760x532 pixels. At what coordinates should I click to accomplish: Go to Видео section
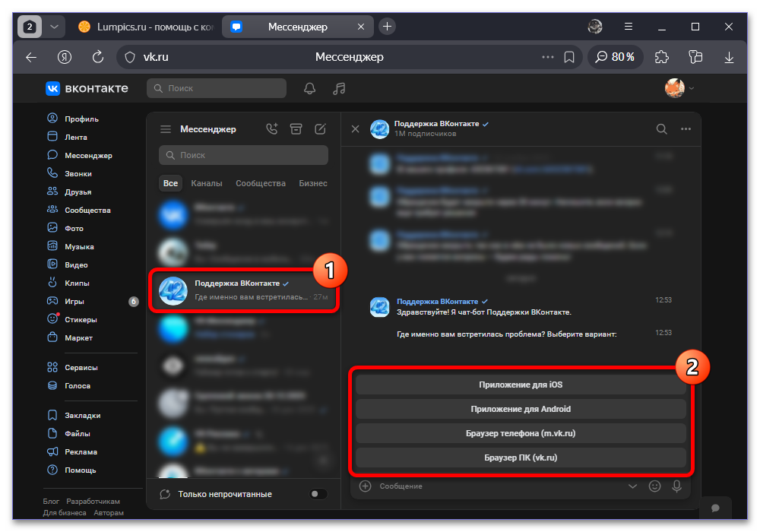tap(76, 265)
